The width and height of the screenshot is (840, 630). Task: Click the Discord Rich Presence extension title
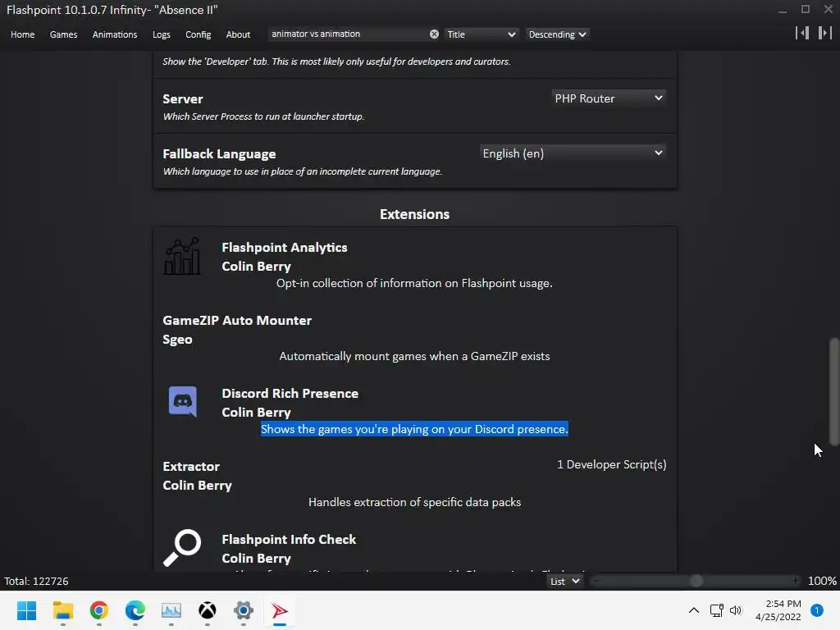click(x=290, y=393)
